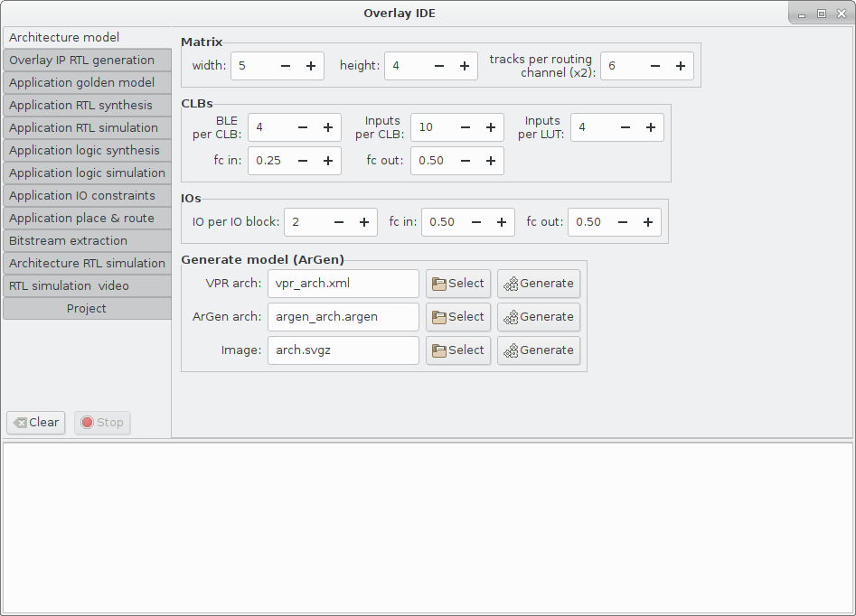This screenshot has width=856, height=616.
Task: Switch to Application logic synthesis tab
Action: [87, 151]
